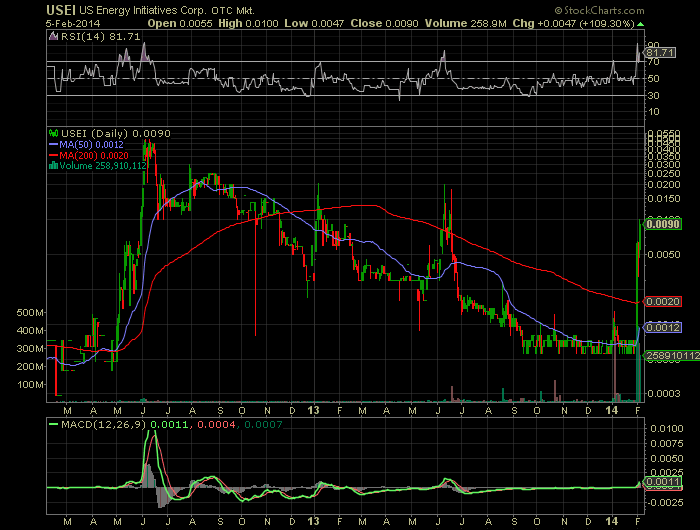Click the USEI (Daily) 0.0090 legend
The image size is (700, 530).
tap(116, 134)
